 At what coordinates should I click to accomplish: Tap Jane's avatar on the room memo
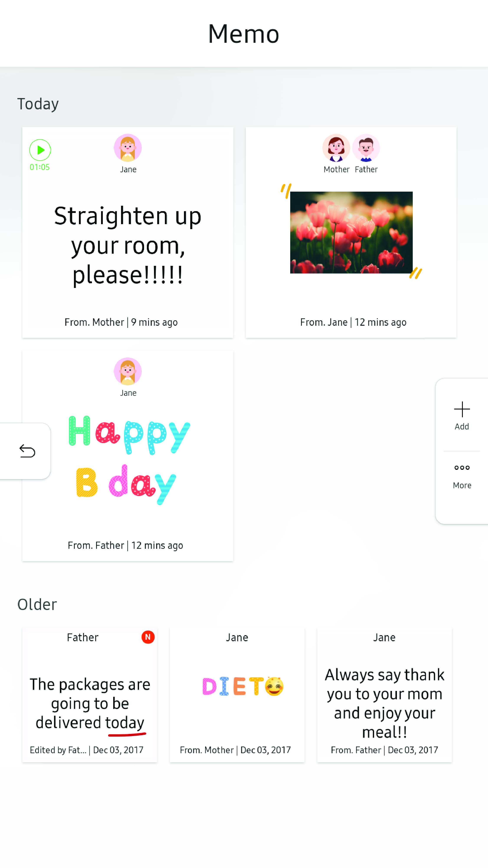click(x=128, y=148)
